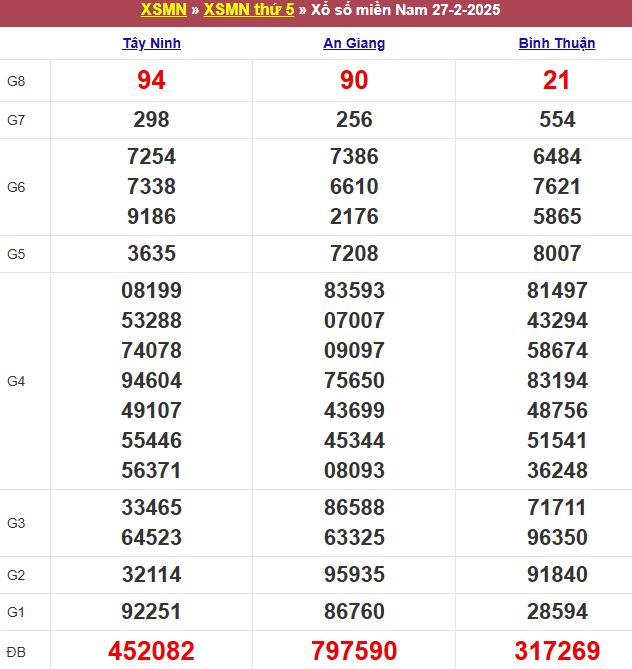Click the G2 row label
This screenshot has width=632, height=669.
pyautogui.click(x=16, y=575)
